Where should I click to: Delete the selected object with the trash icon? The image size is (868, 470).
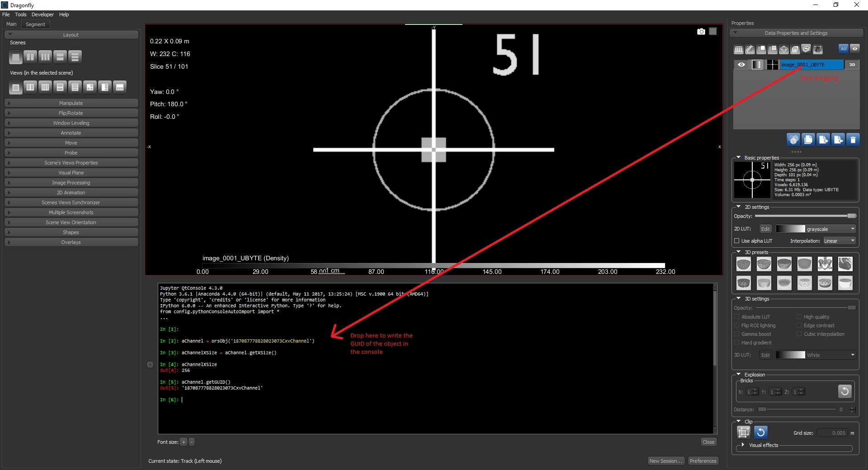click(853, 140)
